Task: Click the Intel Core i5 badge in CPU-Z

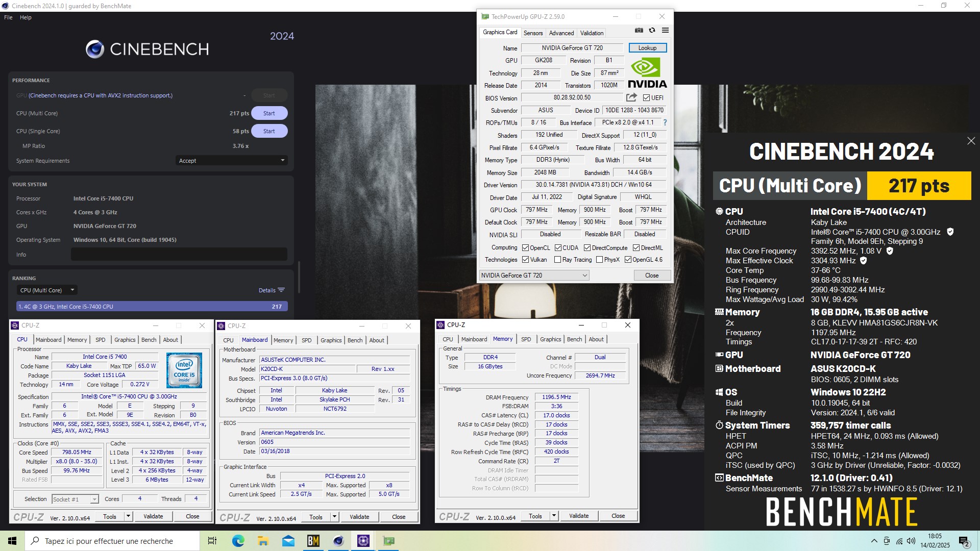Action: click(184, 371)
